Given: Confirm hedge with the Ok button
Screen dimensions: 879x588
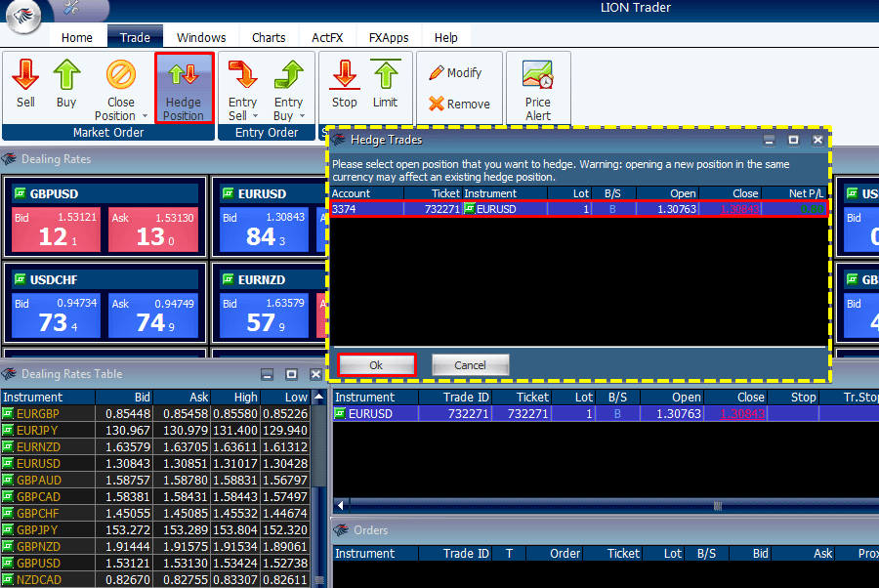Looking at the screenshot, I should click(376, 365).
